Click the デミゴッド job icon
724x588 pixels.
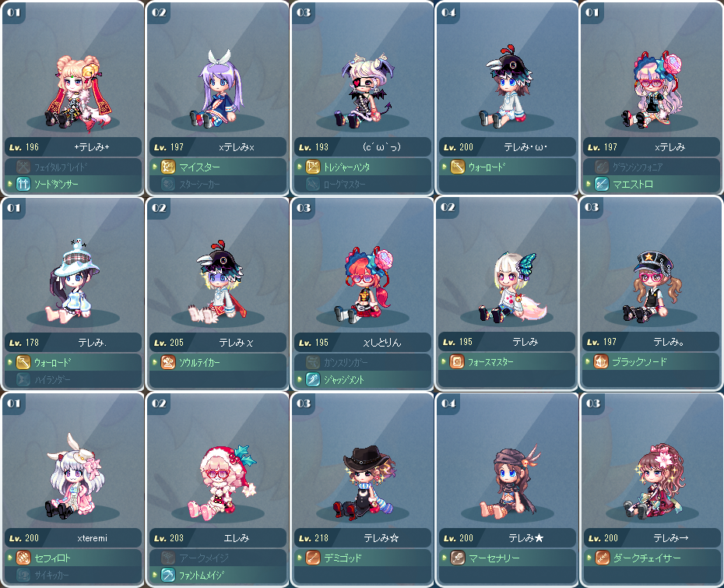[x=313, y=558]
